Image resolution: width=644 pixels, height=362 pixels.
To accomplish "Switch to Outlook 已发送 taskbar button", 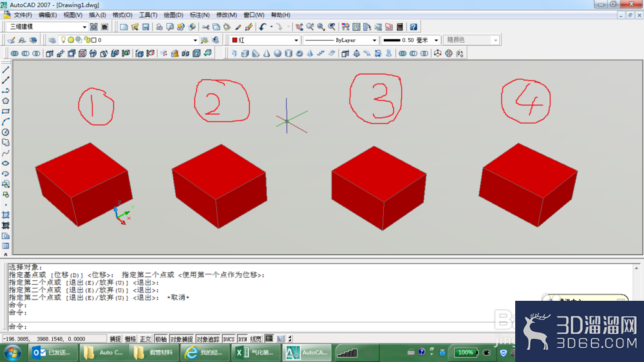I will [x=53, y=352].
